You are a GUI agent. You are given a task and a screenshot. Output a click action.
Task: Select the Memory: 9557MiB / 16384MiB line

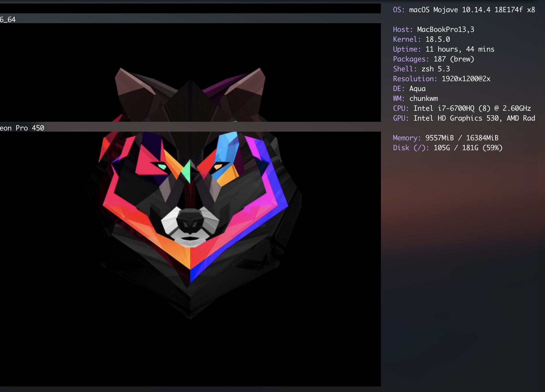click(446, 138)
